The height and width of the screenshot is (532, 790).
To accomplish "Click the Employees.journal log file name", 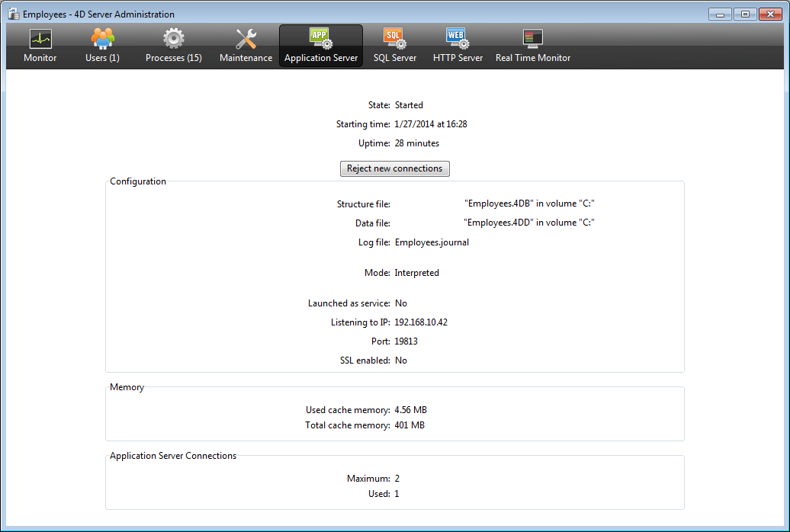I will tap(432, 242).
